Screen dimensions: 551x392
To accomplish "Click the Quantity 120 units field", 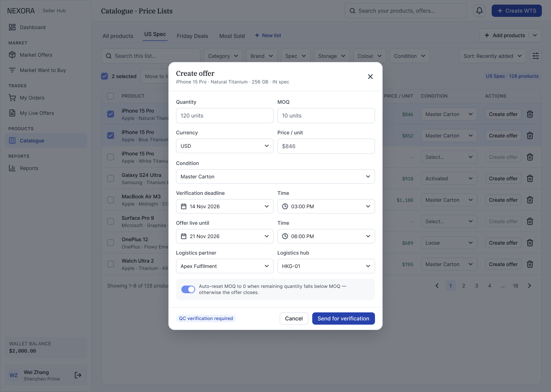I will point(225,116).
